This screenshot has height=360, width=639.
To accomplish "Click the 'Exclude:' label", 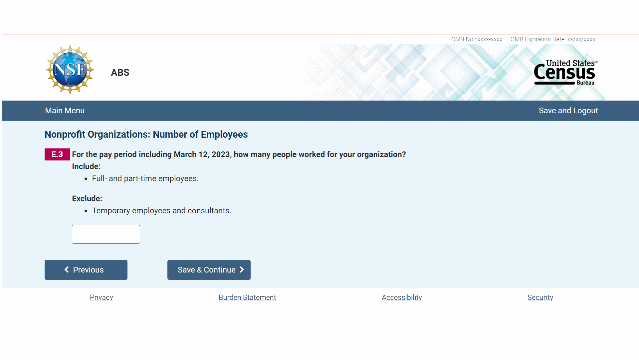I will (87, 199).
